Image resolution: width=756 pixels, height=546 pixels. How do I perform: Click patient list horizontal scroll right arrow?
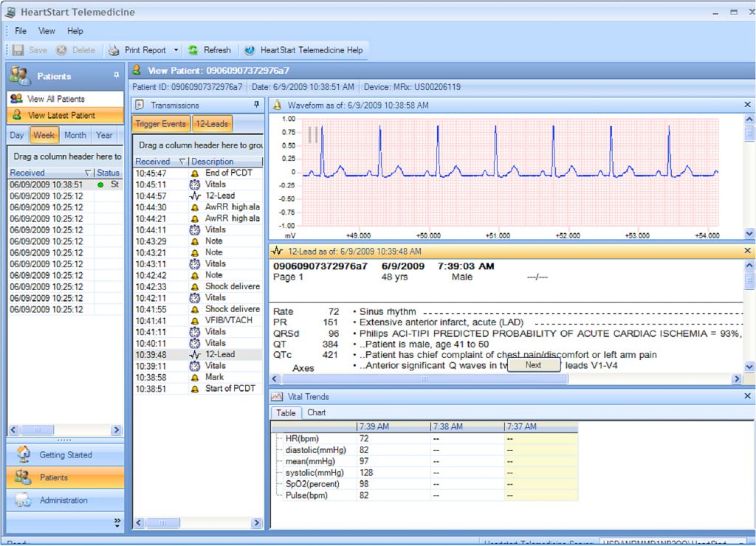pos(116,430)
